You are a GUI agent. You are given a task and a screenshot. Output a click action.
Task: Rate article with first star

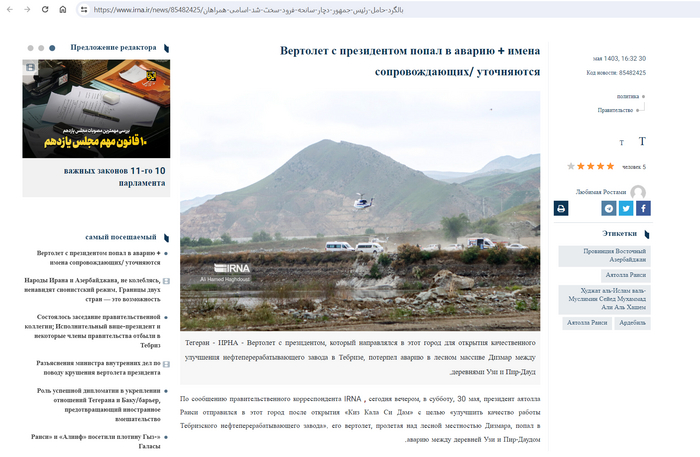click(571, 166)
